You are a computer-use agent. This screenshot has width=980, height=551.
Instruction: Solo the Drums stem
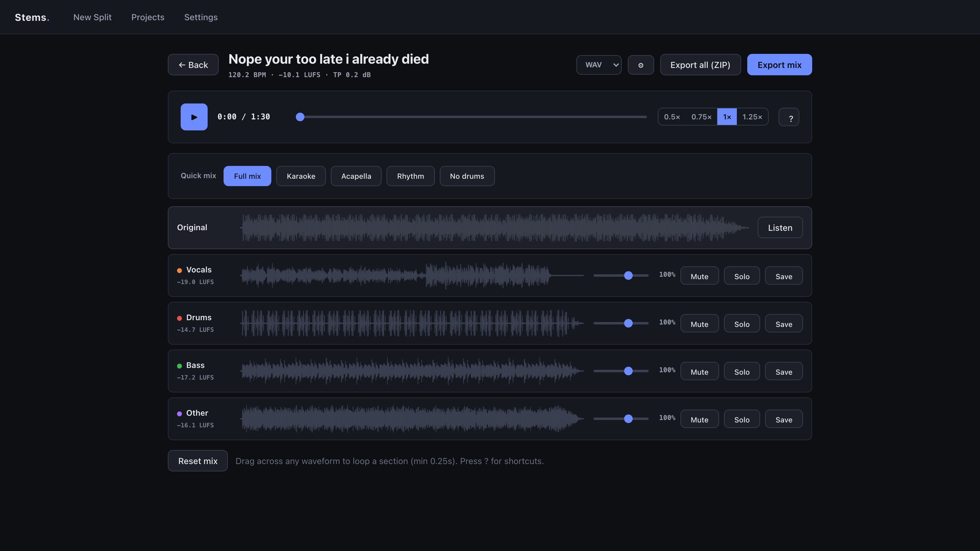(742, 324)
